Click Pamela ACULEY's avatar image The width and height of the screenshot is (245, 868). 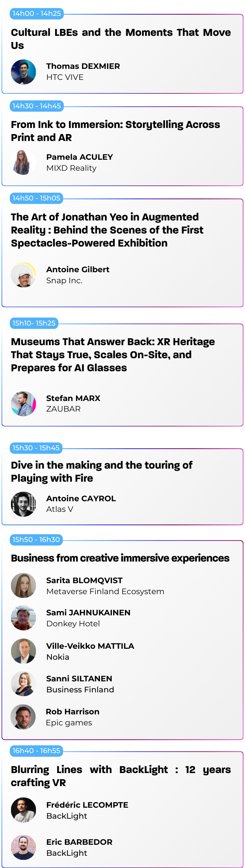coord(23,163)
